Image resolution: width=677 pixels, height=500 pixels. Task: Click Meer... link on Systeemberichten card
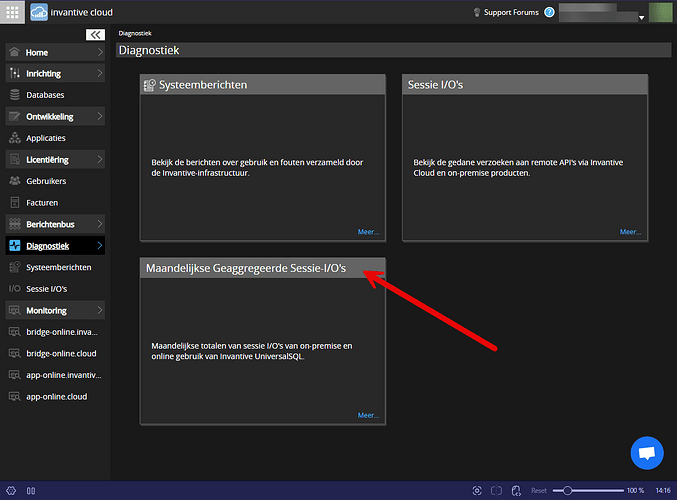click(x=368, y=232)
